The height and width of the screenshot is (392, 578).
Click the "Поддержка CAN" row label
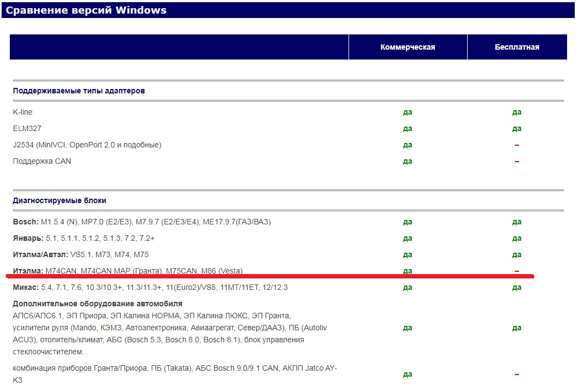(42, 161)
